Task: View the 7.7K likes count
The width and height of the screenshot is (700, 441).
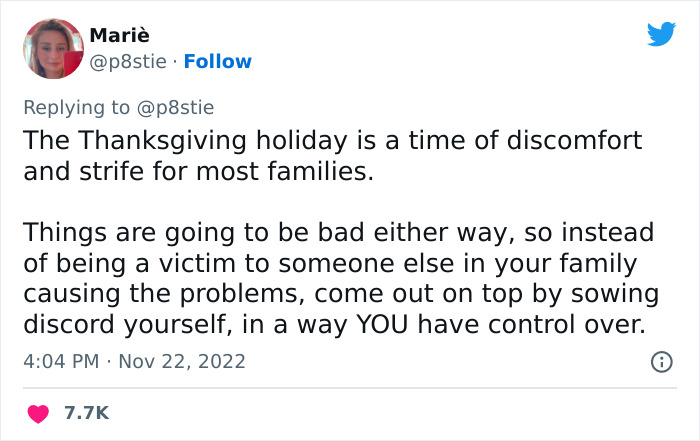Action: [x=87, y=412]
